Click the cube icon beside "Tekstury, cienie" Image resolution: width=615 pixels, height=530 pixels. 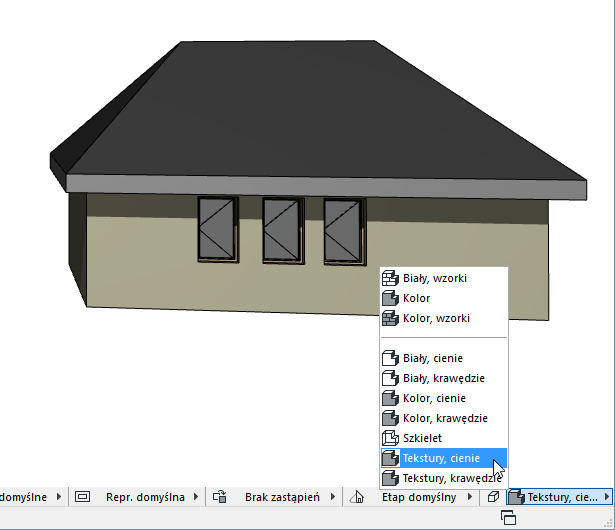[x=390, y=458]
